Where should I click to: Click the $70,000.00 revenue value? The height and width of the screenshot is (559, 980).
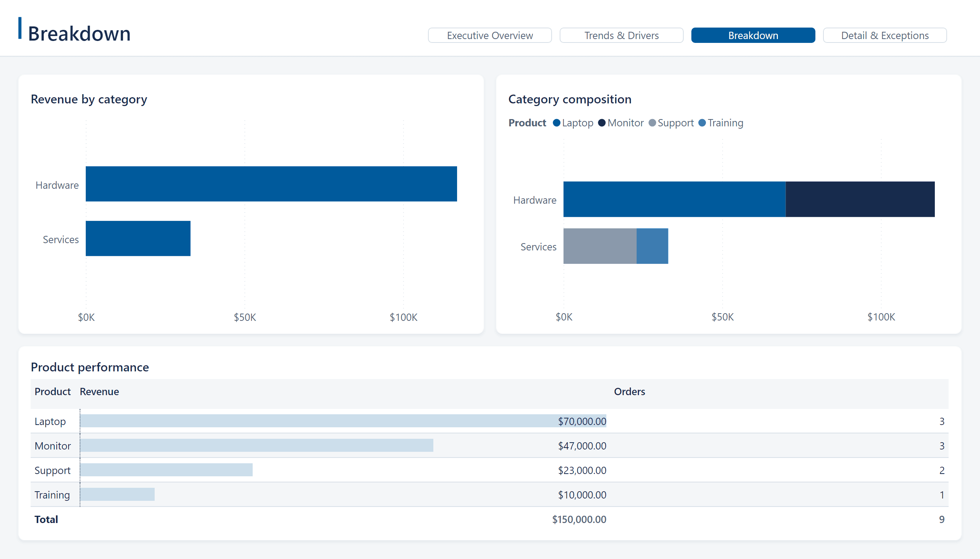click(582, 422)
